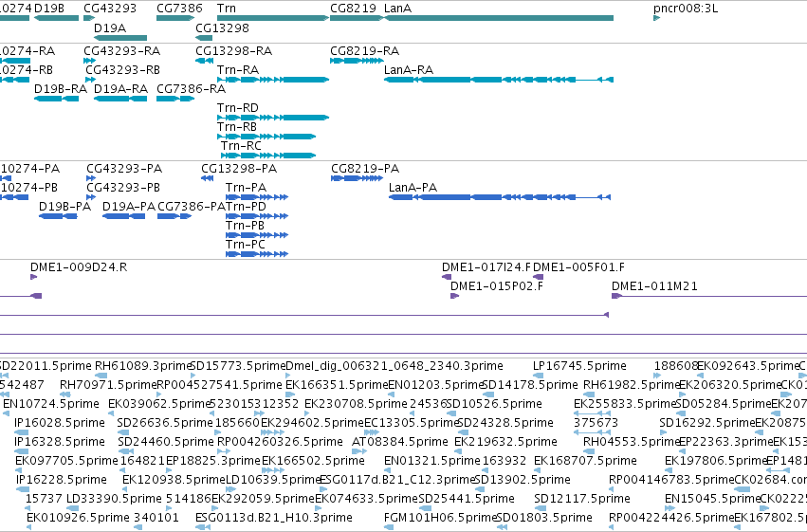The image size is (807, 532).
Task: Select the Trn-RD transcript
Action: pos(273,118)
